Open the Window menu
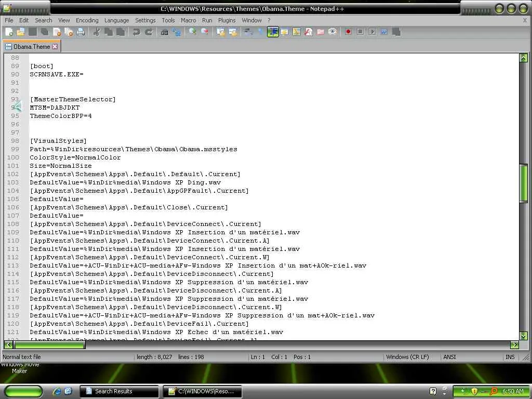 click(x=251, y=20)
